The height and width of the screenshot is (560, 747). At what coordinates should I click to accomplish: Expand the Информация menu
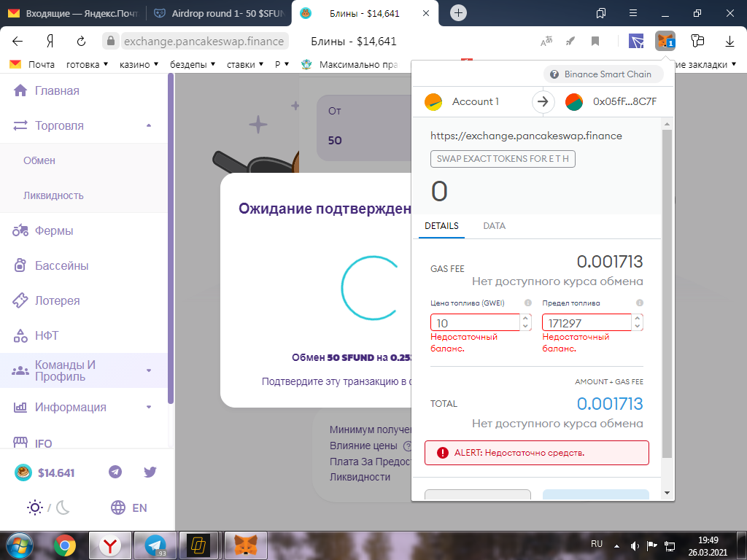pos(83,407)
